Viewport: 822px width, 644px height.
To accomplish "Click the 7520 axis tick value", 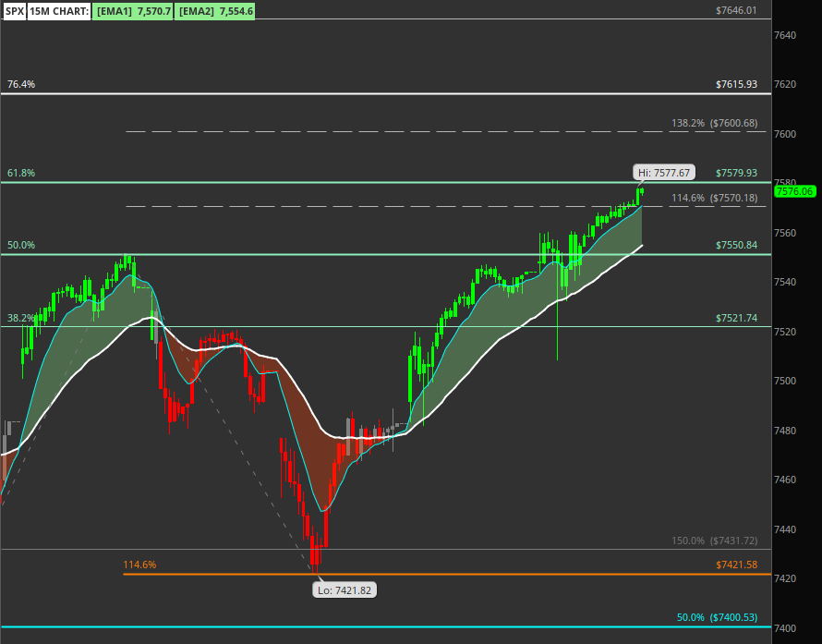I will (785, 332).
